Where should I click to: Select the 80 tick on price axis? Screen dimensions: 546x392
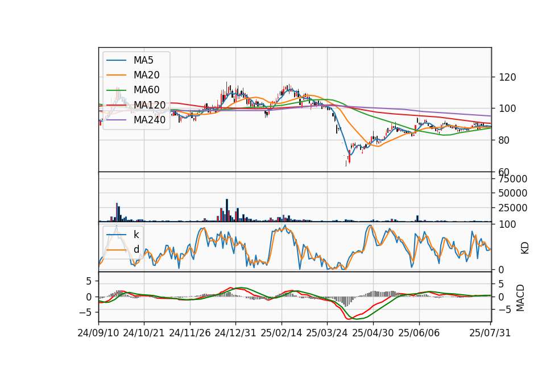coord(504,140)
